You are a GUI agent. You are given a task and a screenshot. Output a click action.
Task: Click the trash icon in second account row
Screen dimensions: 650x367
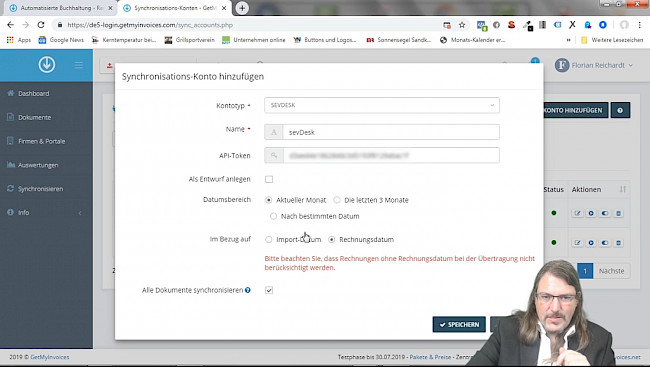click(x=618, y=243)
